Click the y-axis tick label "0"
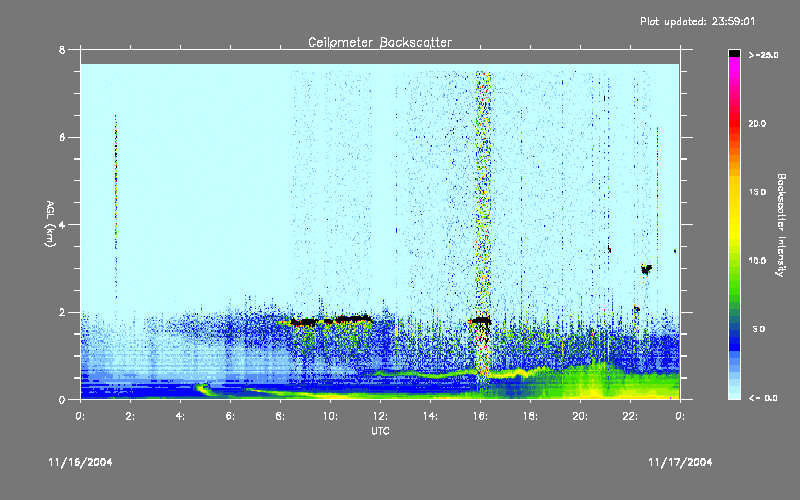Viewport: 800px width, 500px height. [62, 400]
